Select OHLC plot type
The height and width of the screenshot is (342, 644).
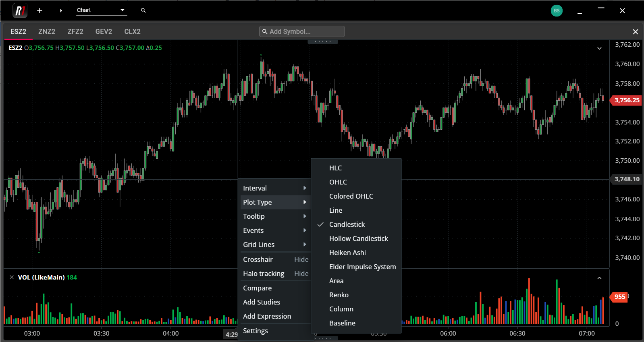(x=356, y=182)
